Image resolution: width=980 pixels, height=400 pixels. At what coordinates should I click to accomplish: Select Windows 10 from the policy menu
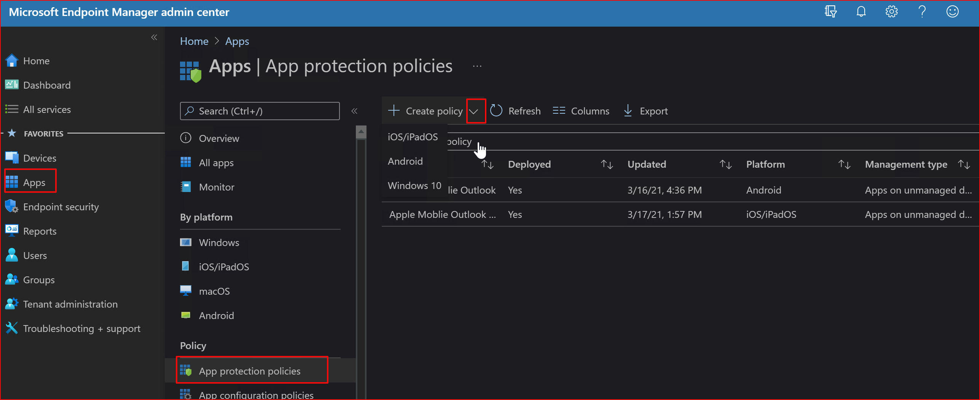click(414, 186)
